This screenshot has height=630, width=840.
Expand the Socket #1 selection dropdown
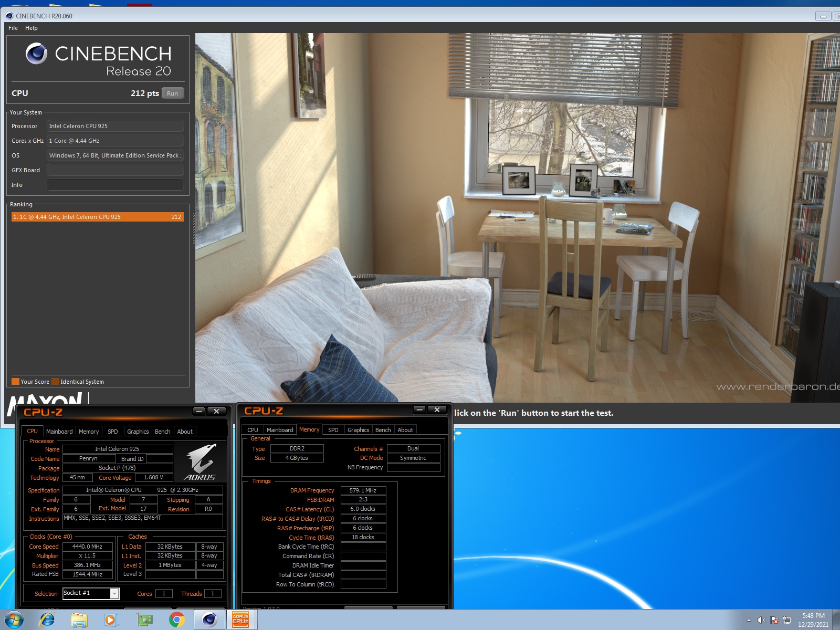point(114,593)
